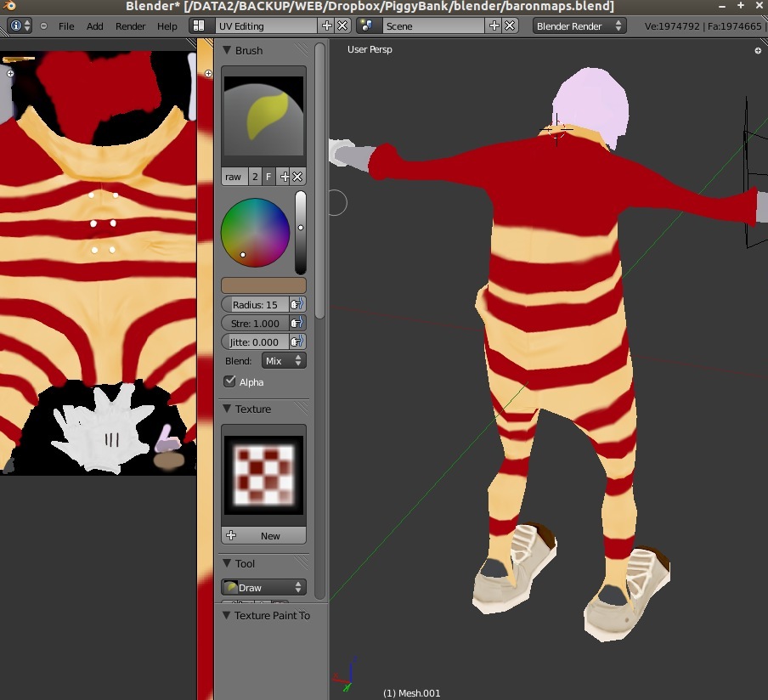Collapse the Texture Paint panel header

tap(266, 615)
